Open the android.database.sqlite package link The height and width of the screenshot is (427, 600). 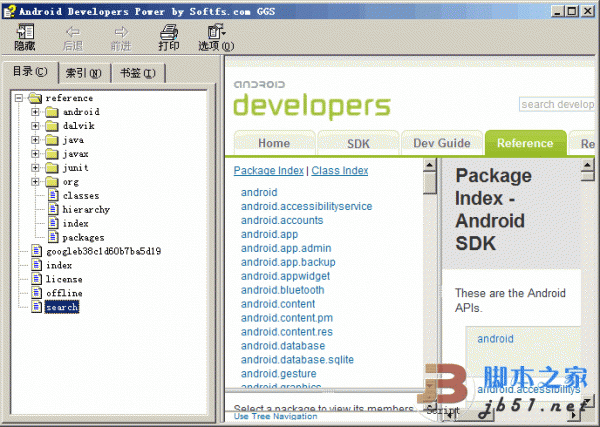[x=297, y=360]
